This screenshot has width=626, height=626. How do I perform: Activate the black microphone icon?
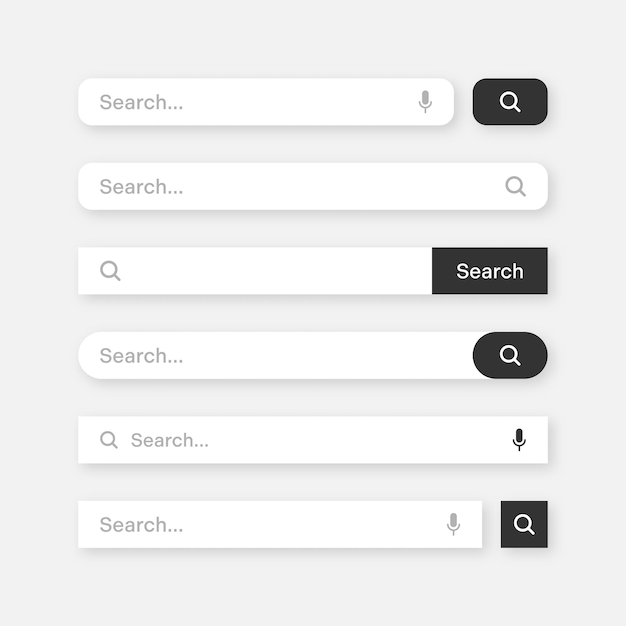point(519,440)
